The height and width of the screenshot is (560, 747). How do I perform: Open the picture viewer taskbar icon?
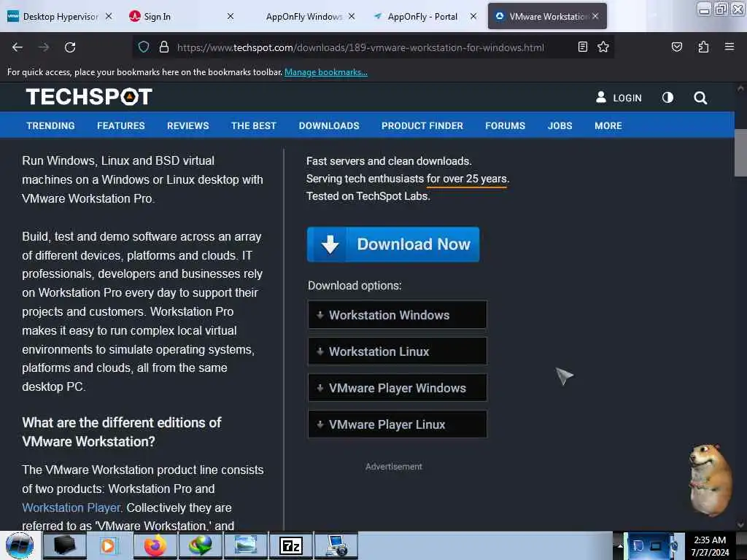click(246, 545)
